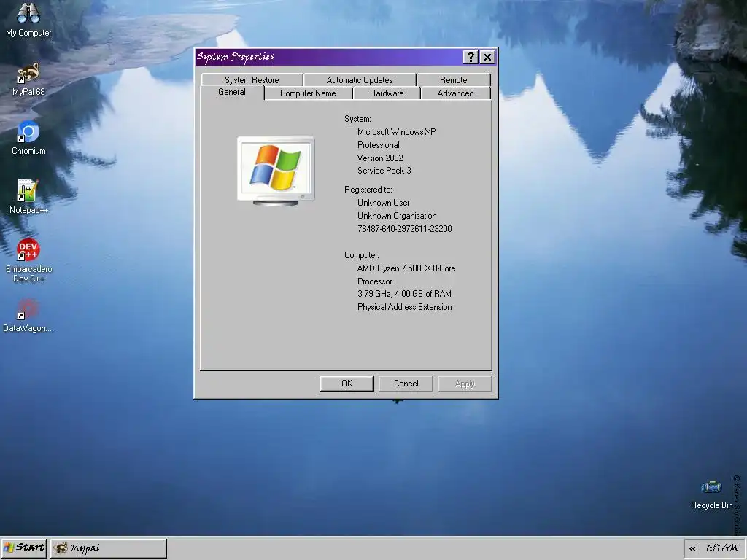Open the Advanced tab
Image resolution: width=747 pixels, height=560 pixels.
click(455, 93)
